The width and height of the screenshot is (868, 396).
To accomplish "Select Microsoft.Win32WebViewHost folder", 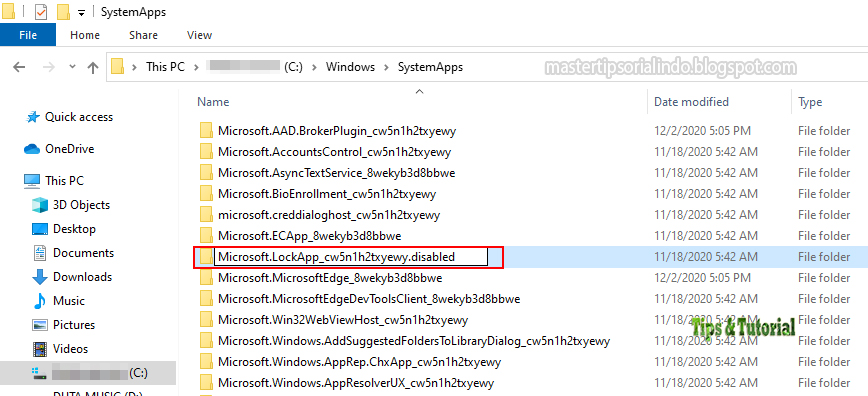I will [x=343, y=320].
